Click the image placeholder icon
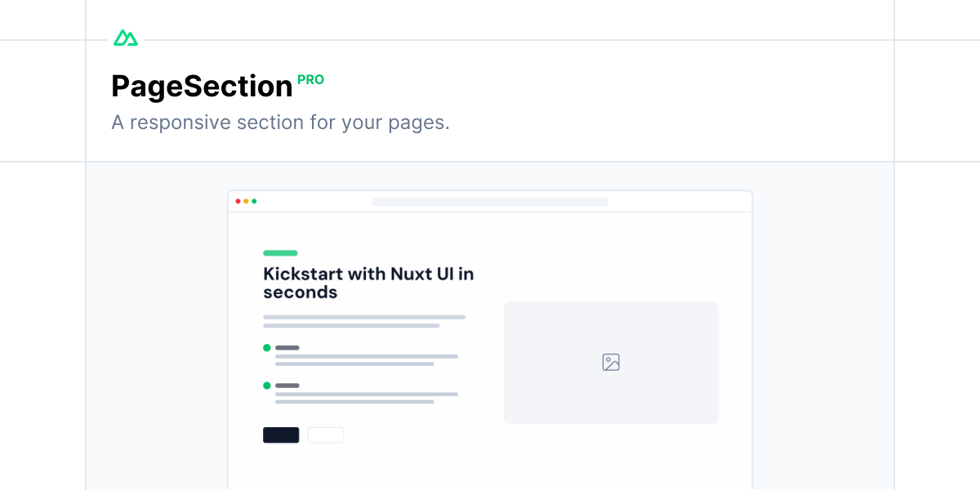The width and height of the screenshot is (980, 490). (x=611, y=363)
